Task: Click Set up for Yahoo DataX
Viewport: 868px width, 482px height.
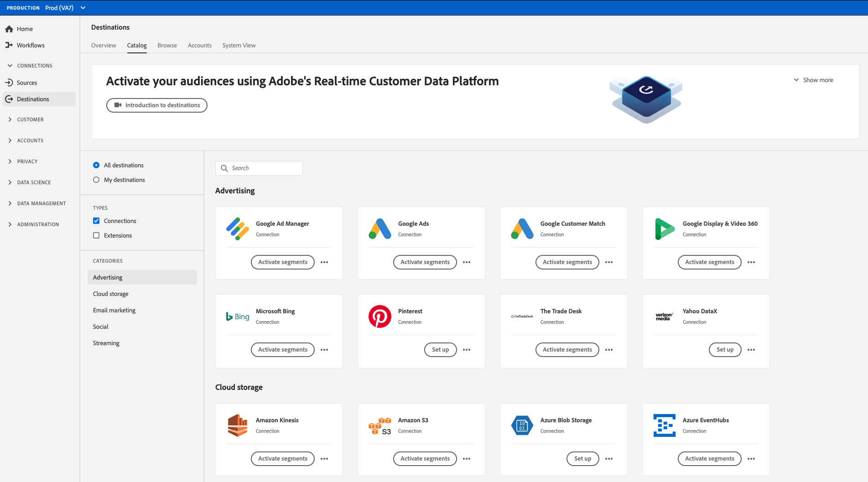Action: coord(725,350)
